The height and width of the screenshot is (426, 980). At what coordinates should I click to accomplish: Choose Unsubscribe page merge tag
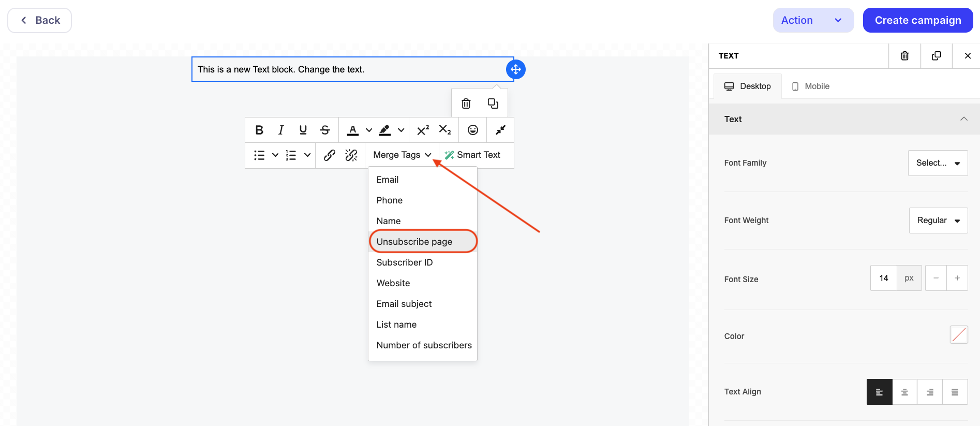click(x=414, y=242)
